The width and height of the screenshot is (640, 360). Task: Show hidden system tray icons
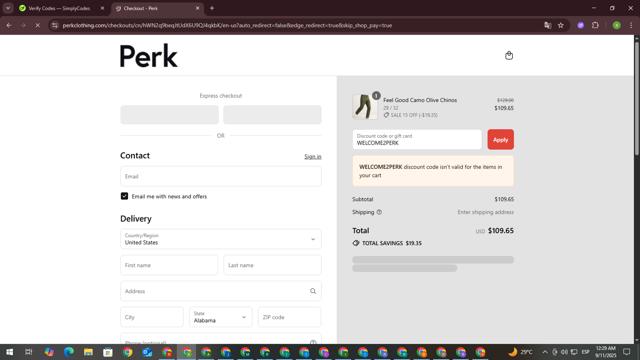point(544,352)
